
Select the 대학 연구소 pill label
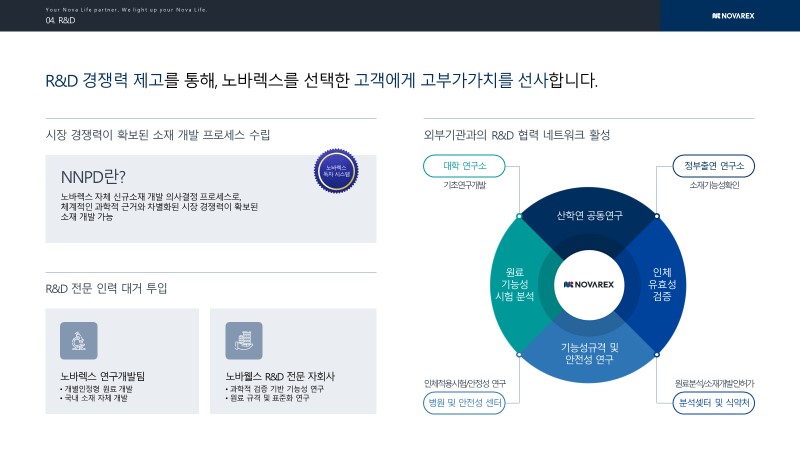464,166
